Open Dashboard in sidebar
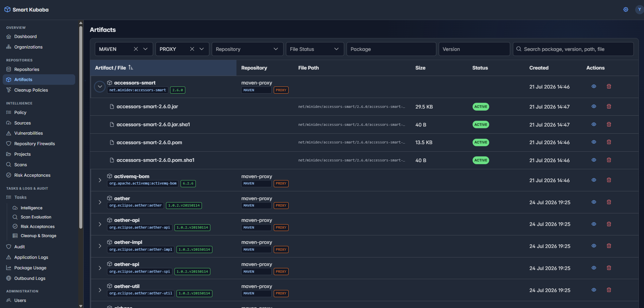644x308 pixels. tap(39, 37)
